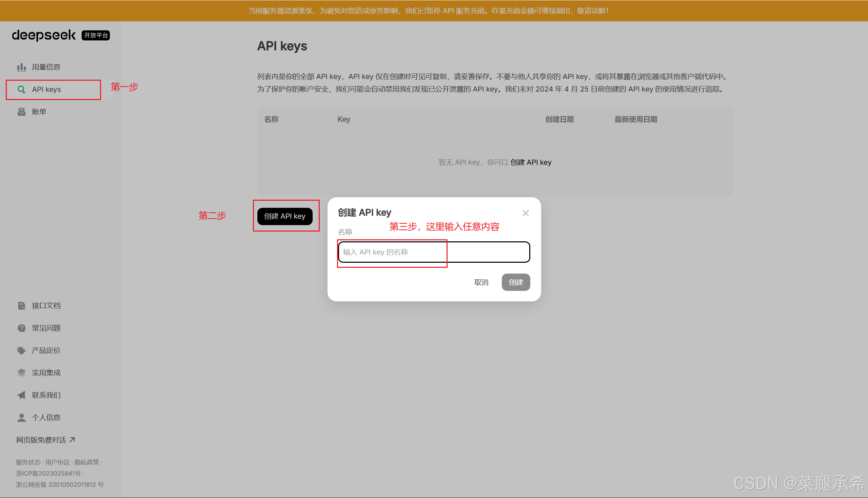Click the personal info user icon
This screenshot has width=868, height=498.
(22, 418)
